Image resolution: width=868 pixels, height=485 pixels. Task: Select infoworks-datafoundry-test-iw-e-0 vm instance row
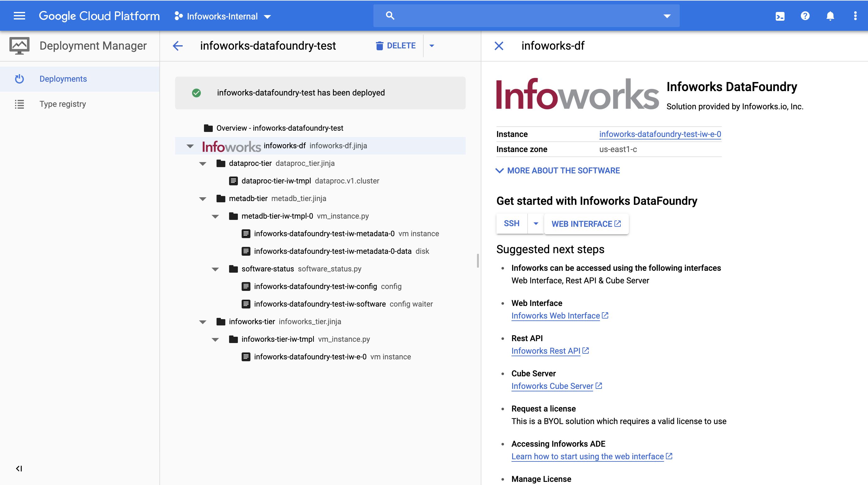click(x=320, y=357)
